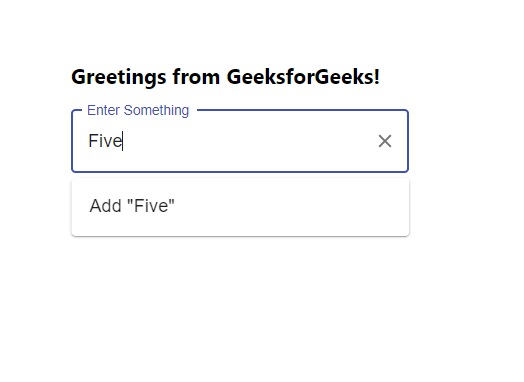Click the Greetings from GeeksforGeeks heading
Viewport: 524px width, 382px height.
226,77
